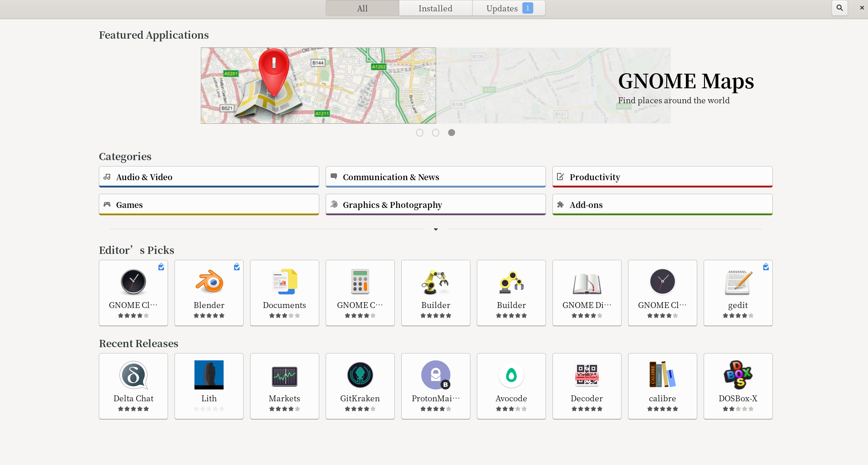The height and width of the screenshot is (465, 868).
Task: Expand the full categories list
Action: click(435, 229)
